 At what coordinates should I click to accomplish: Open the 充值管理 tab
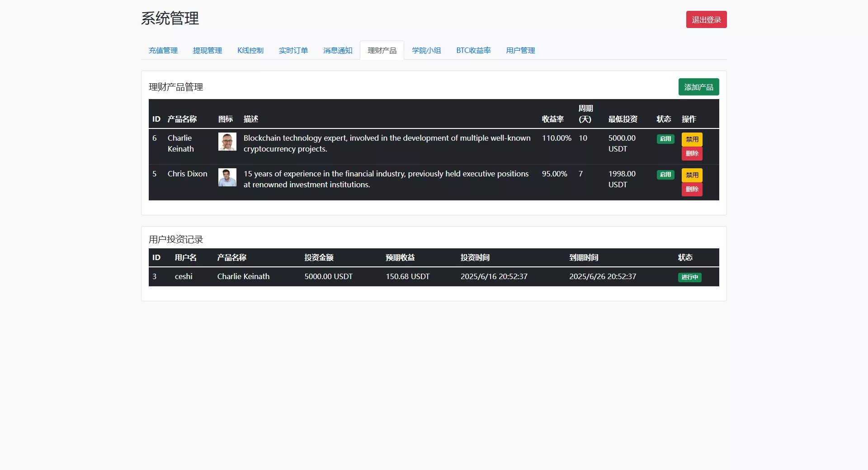(x=163, y=50)
